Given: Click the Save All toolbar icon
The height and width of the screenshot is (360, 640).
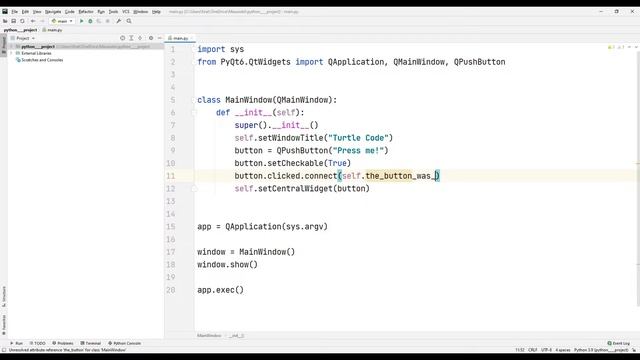Looking at the screenshot, I should click(13, 21).
